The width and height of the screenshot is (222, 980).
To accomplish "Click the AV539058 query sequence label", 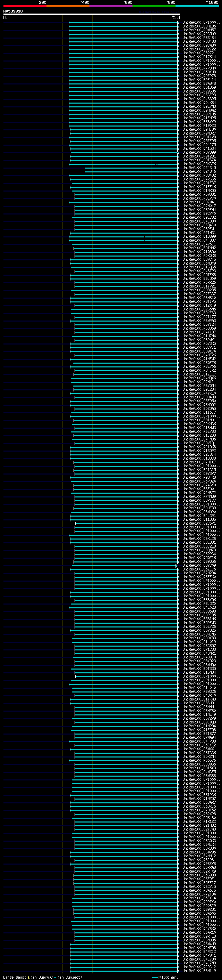I will coord(13,11).
